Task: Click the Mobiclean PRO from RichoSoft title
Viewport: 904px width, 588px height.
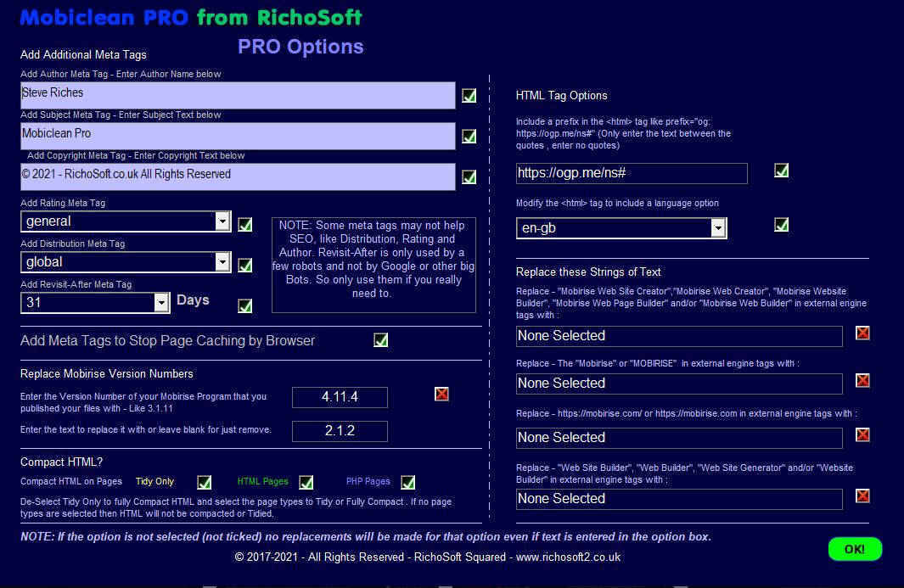Action: click(x=191, y=17)
